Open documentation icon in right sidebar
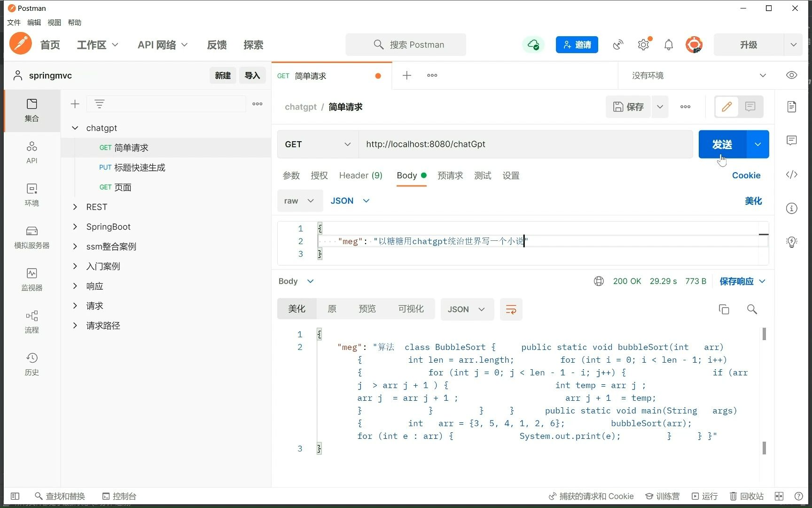The image size is (812, 508). [792, 107]
